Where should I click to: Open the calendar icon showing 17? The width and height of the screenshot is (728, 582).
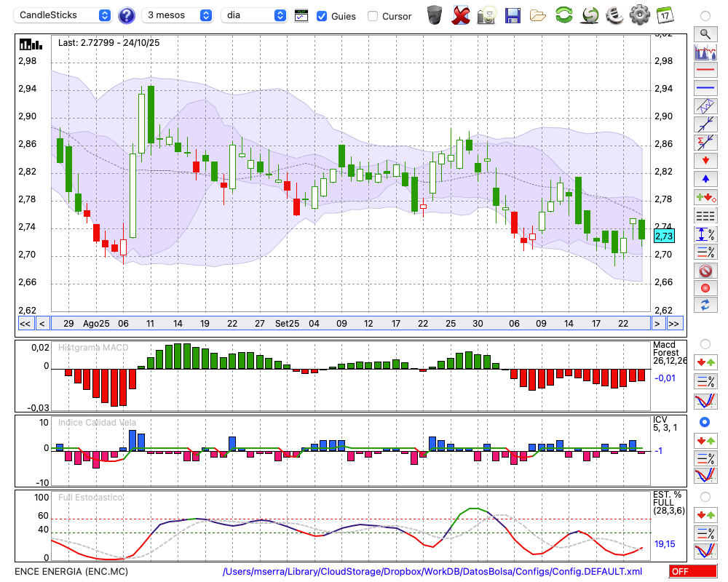665,15
